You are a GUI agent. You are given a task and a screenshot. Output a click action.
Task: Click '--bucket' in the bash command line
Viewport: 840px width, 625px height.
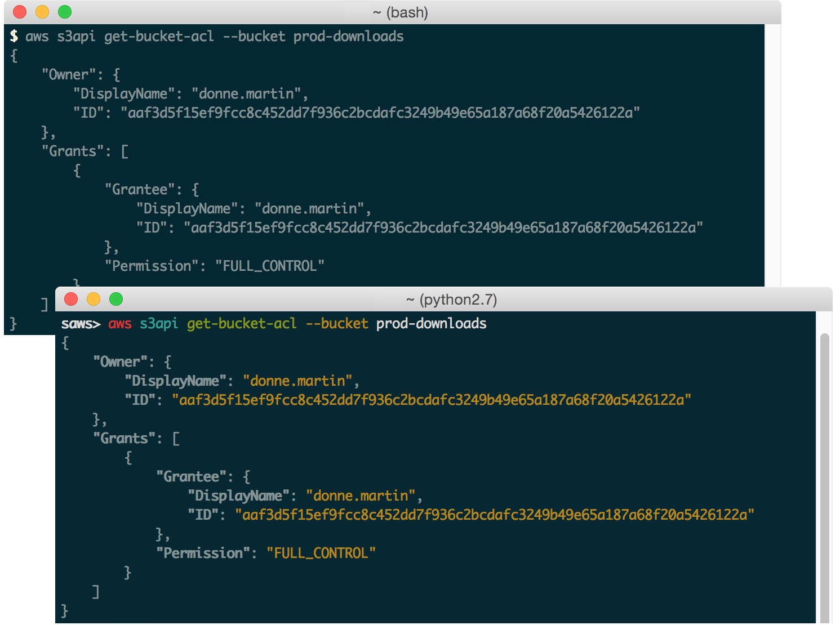click(x=254, y=37)
